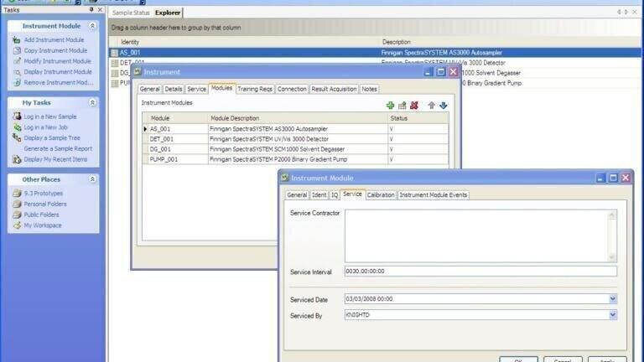Collapse the Other Places group

92,179
